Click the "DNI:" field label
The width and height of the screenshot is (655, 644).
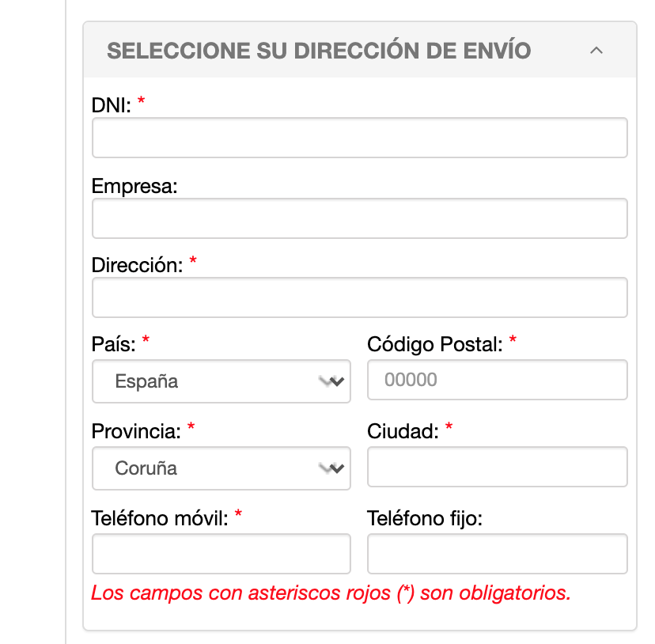pos(111,104)
